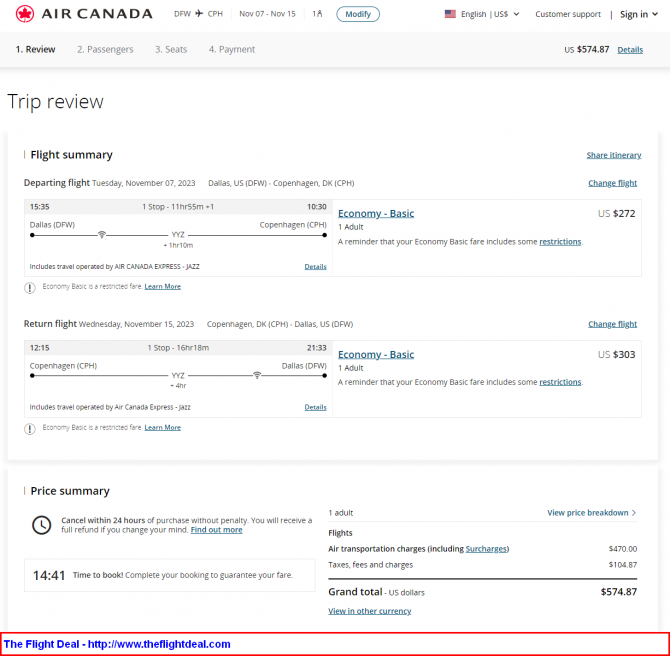
Task: Open Economy - Basic fare link for US $272
Action: click(376, 213)
